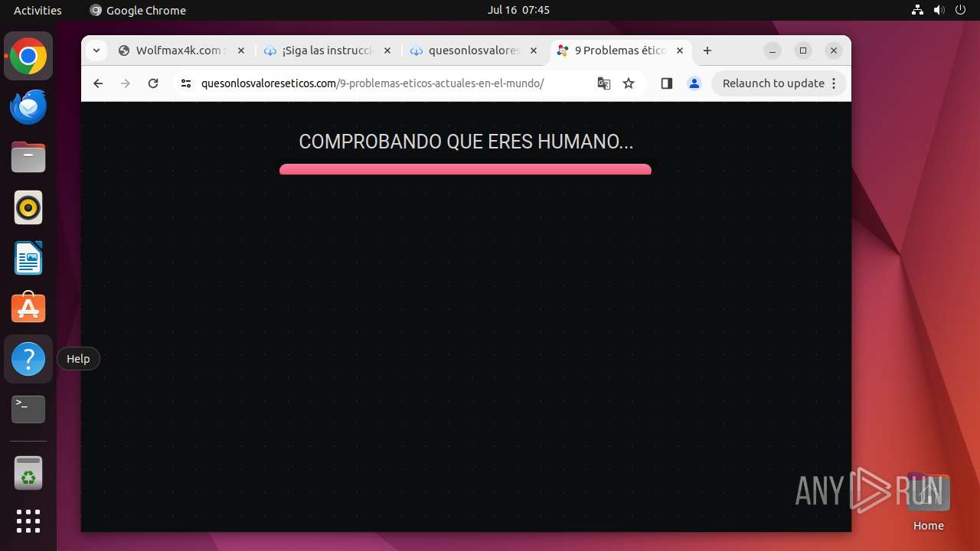
Task: Toggle the Chrome side panel
Action: pos(666,83)
